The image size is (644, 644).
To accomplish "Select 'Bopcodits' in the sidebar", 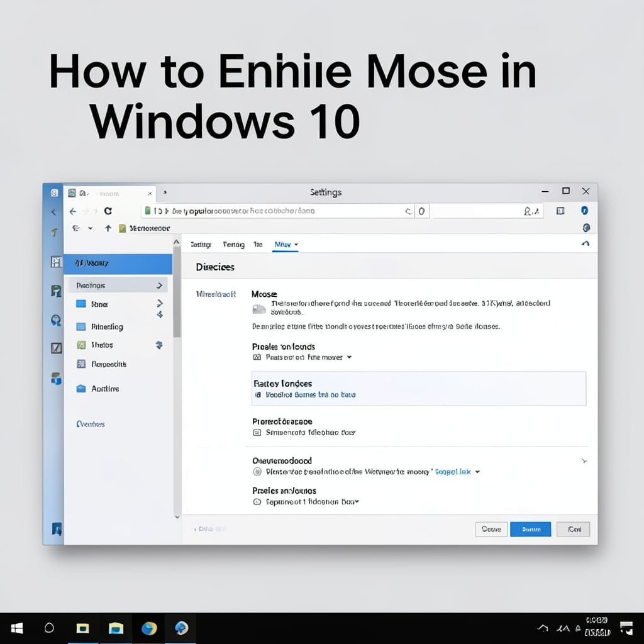I will click(x=109, y=364).
